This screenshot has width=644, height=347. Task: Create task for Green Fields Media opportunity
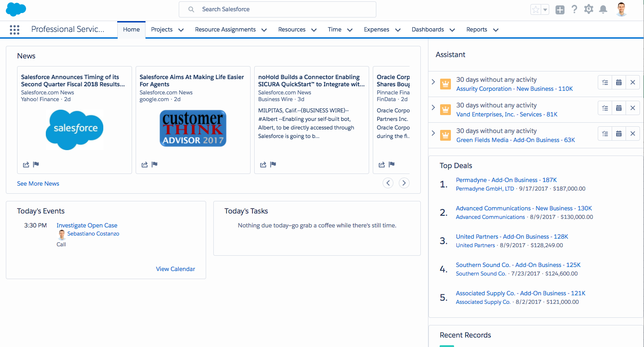pos(605,133)
